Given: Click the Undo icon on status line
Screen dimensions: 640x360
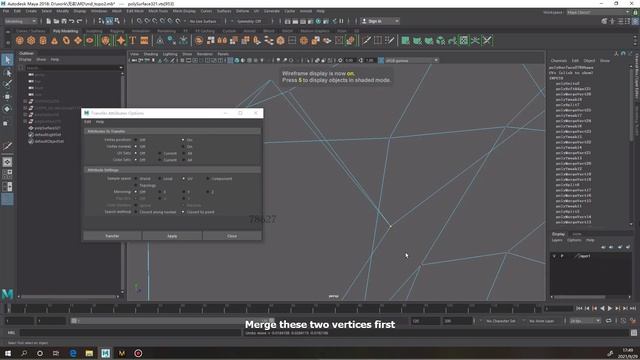Looking at the screenshot, I should (72, 21).
